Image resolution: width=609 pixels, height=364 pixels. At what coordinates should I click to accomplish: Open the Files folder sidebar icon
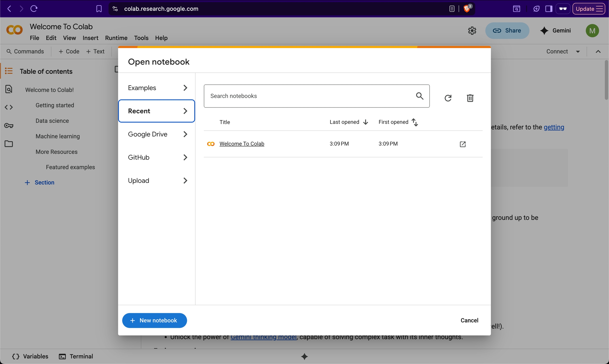tap(9, 144)
